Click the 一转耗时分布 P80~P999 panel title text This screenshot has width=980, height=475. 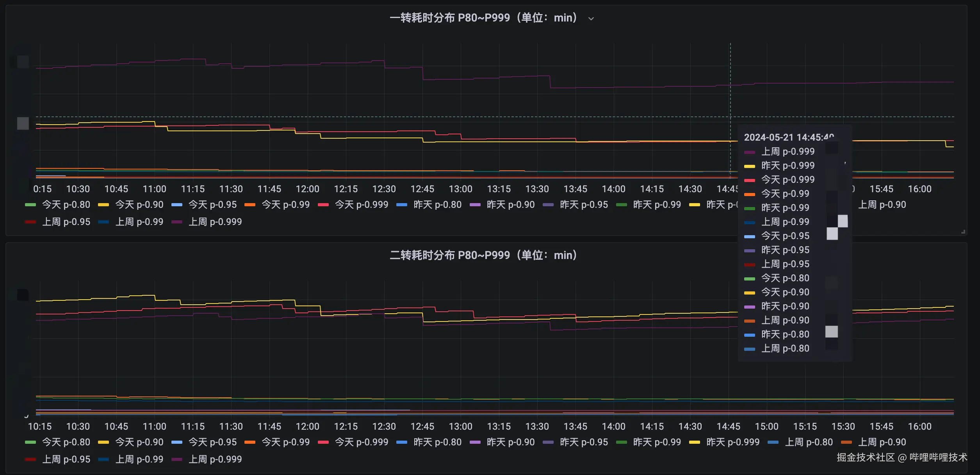coord(483,18)
